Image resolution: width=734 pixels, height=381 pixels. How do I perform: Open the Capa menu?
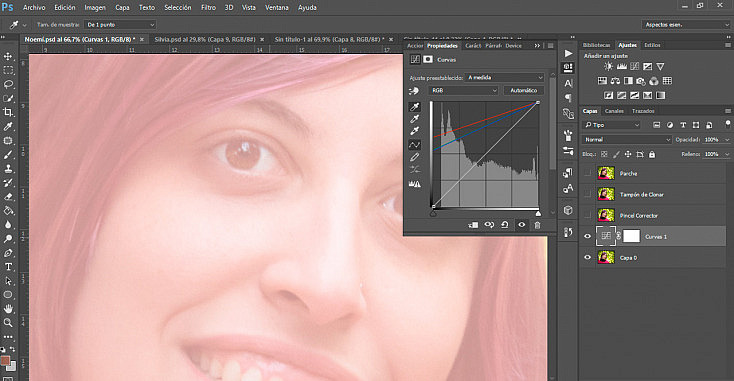click(x=122, y=7)
